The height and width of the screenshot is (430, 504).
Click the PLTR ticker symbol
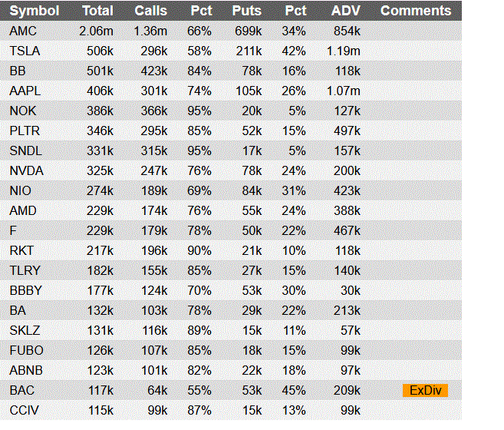[25, 131]
